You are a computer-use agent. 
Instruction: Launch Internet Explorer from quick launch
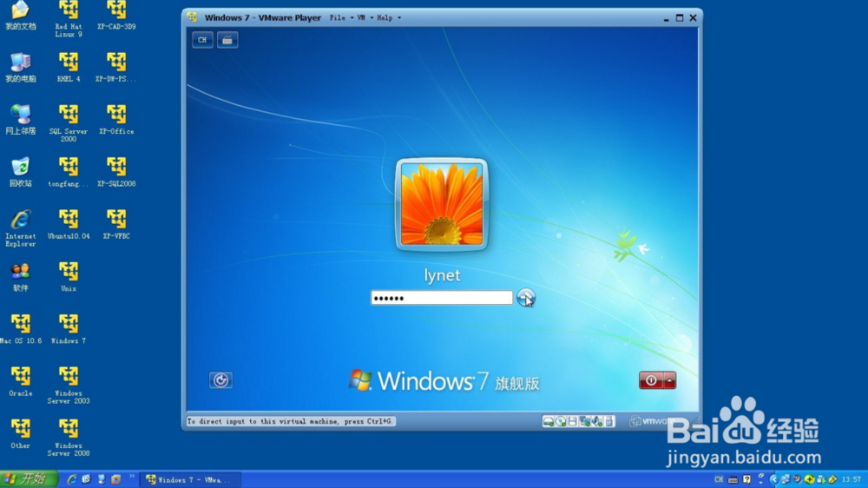pyautogui.click(x=71, y=479)
